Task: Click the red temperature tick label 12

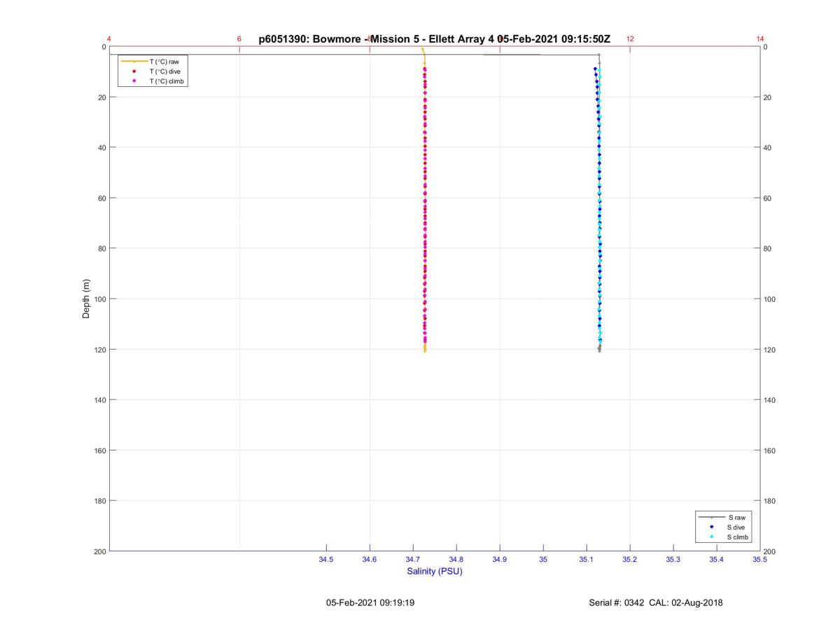Action: pyautogui.click(x=630, y=39)
